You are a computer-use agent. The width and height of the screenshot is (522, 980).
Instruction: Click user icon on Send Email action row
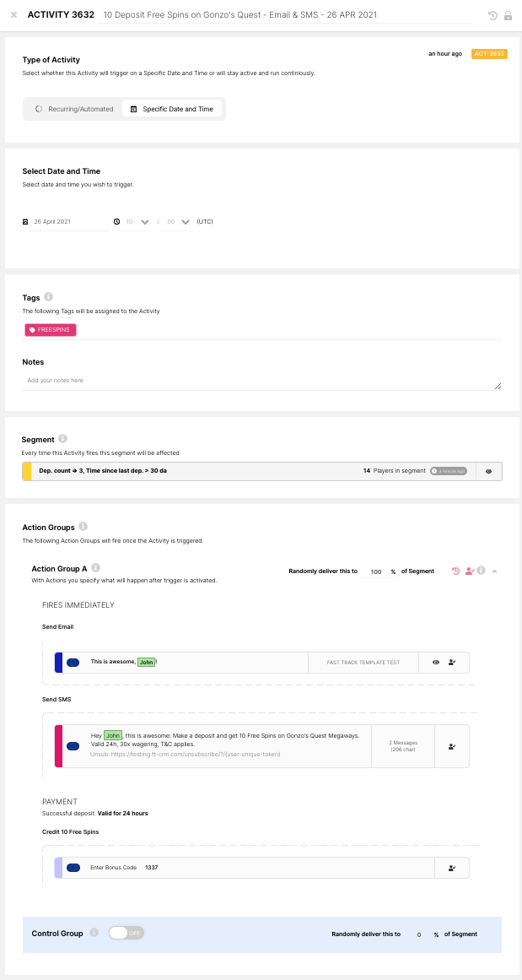click(x=452, y=663)
